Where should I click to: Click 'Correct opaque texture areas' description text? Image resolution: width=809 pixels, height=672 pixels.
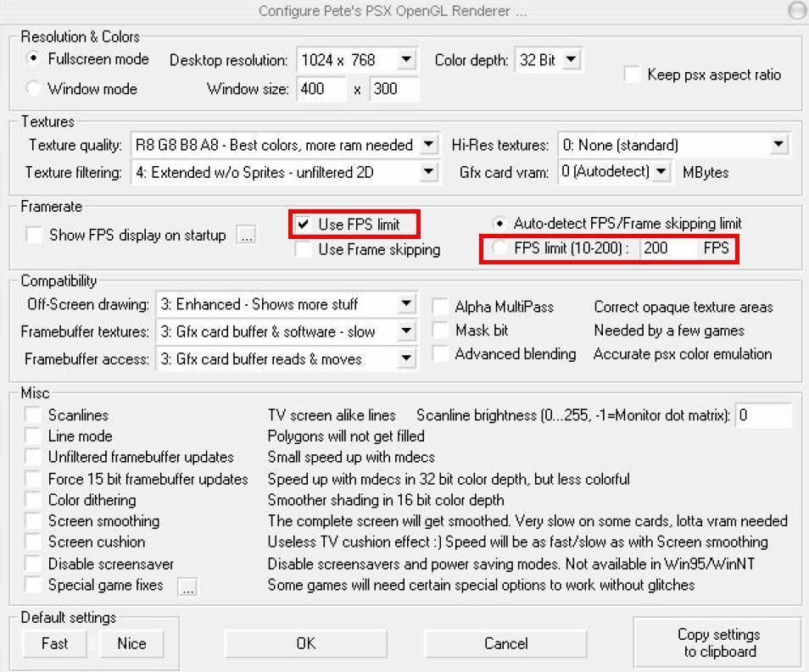pyautogui.click(x=683, y=307)
